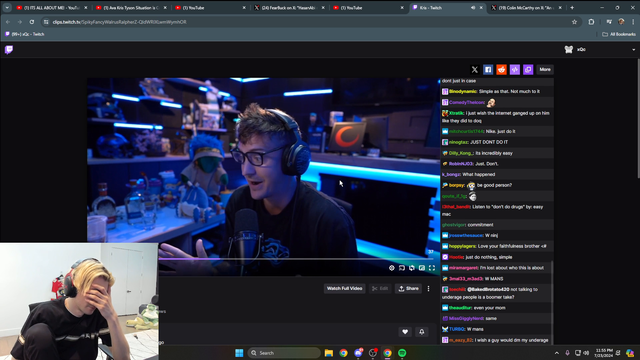Screen dimensions: 640x360
Task: Open the Chrome profile avatar
Action: [x=621, y=22]
